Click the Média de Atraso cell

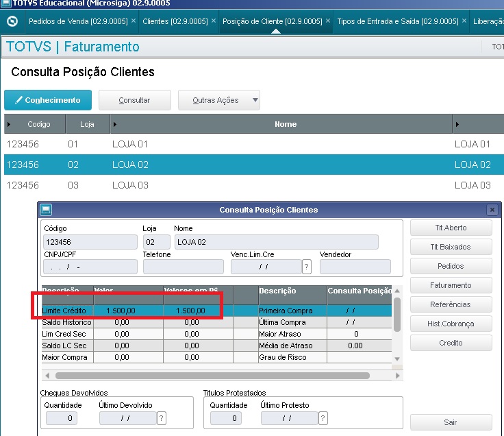292,346
